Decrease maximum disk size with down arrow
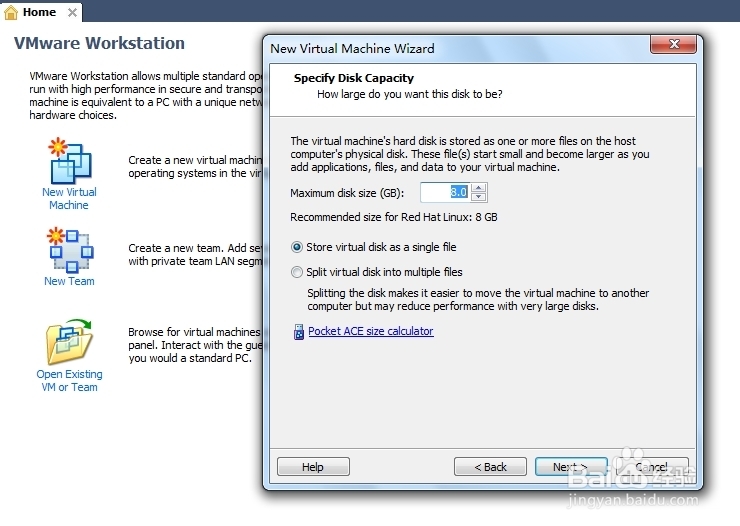 pos(479,197)
